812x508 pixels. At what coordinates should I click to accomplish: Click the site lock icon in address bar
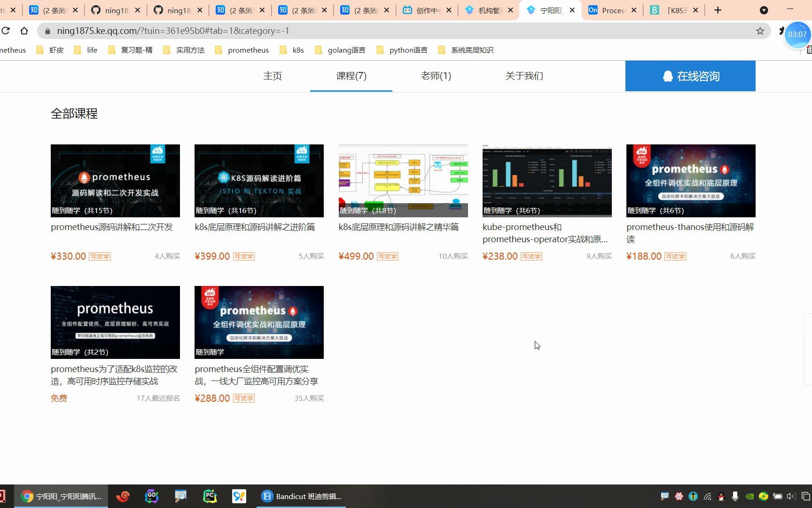coord(47,31)
